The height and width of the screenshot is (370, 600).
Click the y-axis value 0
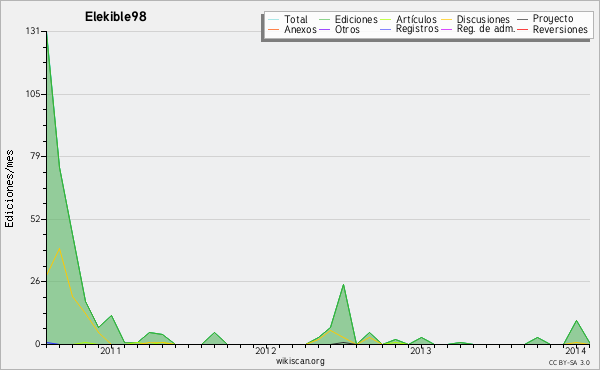38,344
